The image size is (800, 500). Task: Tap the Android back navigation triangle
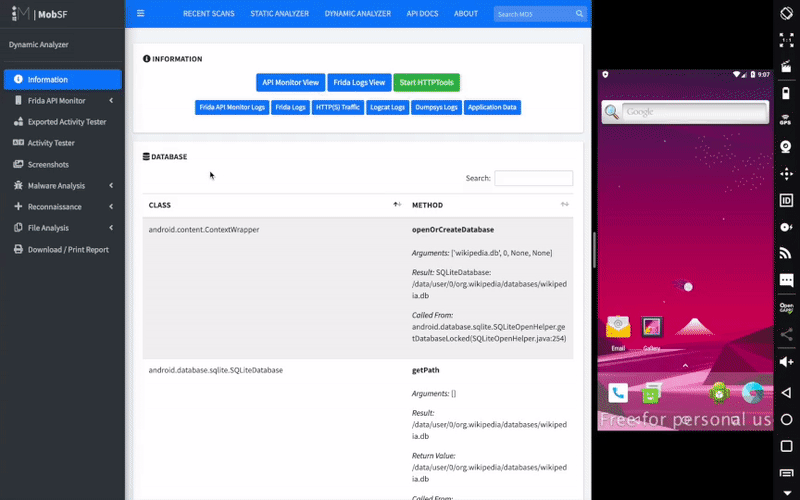tap(786, 392)
